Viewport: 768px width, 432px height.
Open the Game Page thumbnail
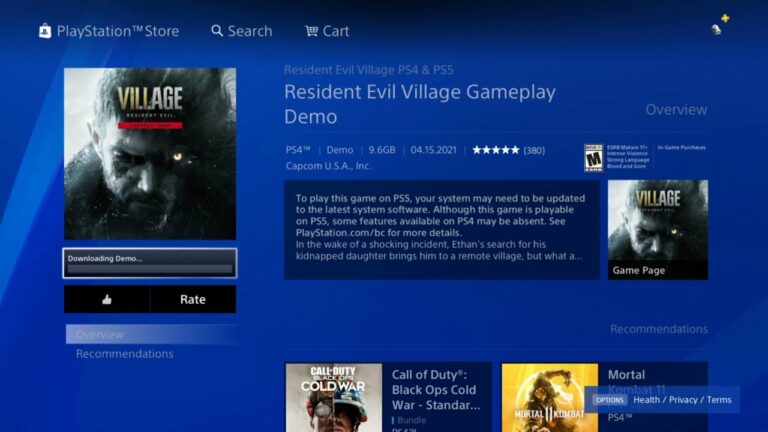tap(658, 230)
